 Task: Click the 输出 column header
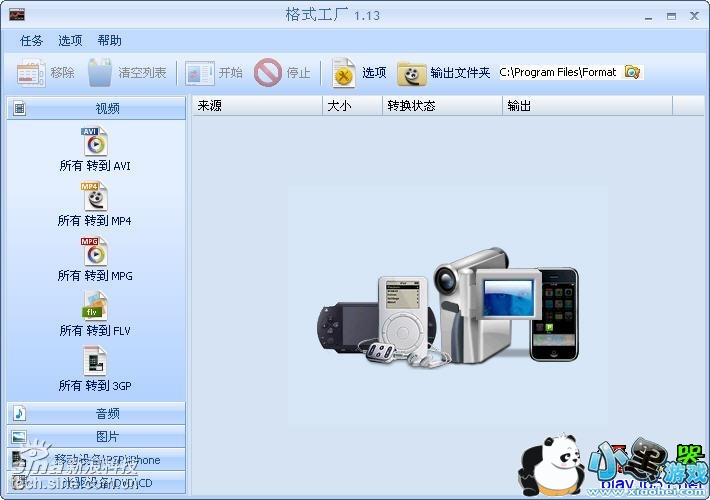587,106
